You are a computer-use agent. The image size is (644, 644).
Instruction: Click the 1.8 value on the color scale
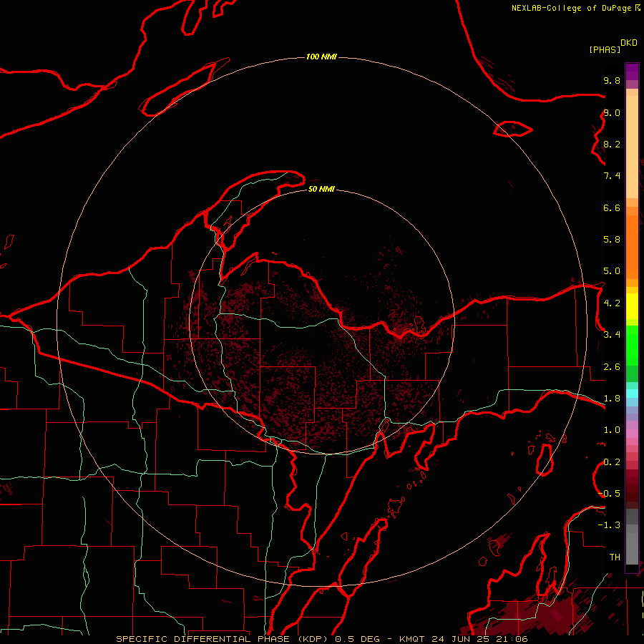click(612, 399)
